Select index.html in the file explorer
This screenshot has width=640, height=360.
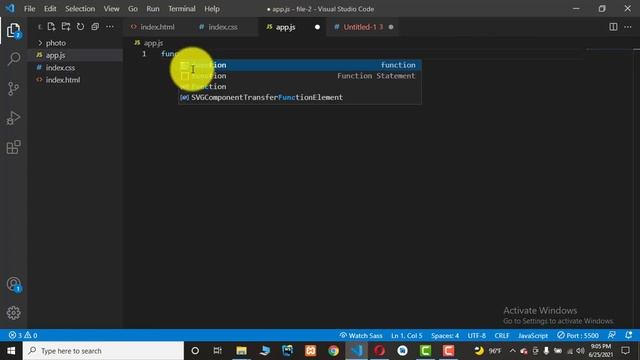point(62,80)
